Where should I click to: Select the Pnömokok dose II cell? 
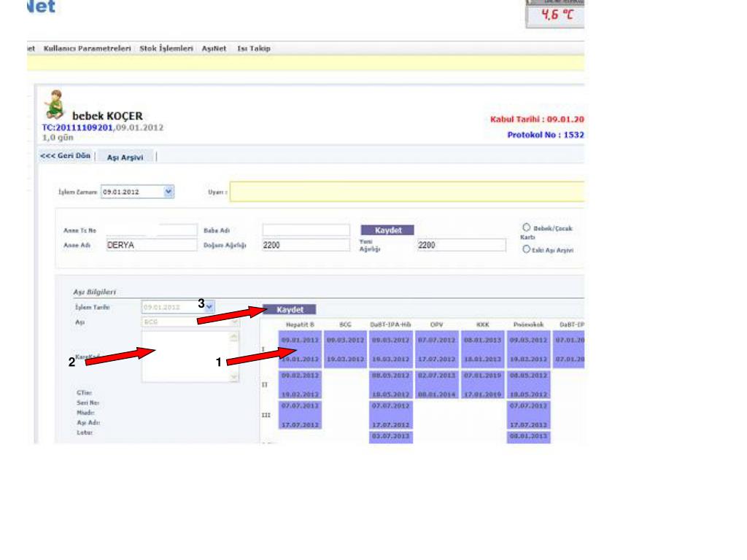[529, 385]
